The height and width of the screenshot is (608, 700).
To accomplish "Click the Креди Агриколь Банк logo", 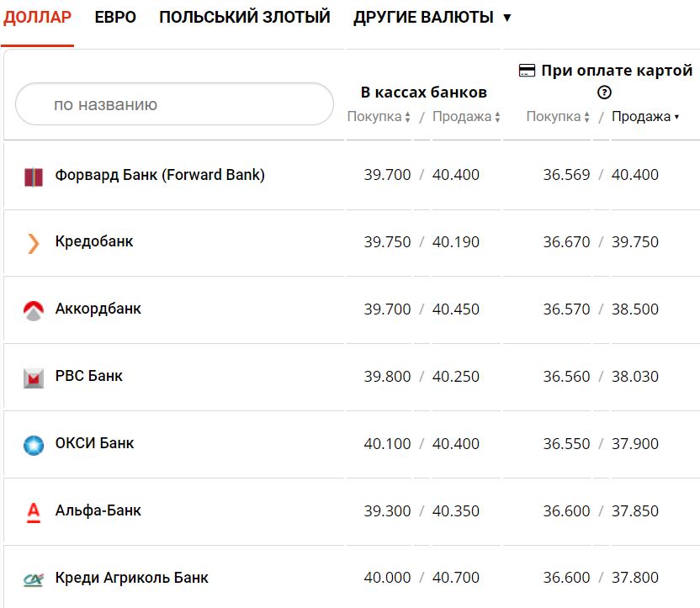I will 32,578.
